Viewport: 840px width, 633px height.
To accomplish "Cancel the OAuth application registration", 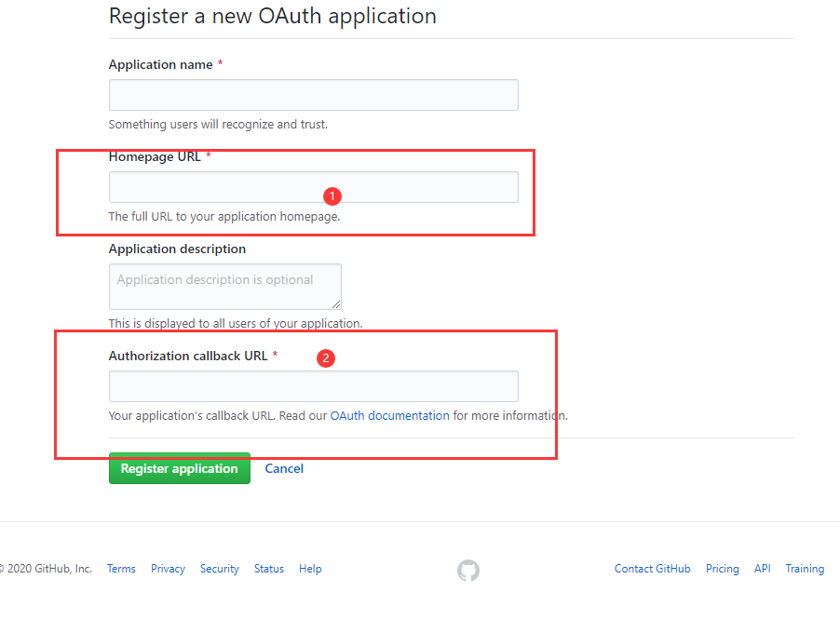I will tap(284, 468).
